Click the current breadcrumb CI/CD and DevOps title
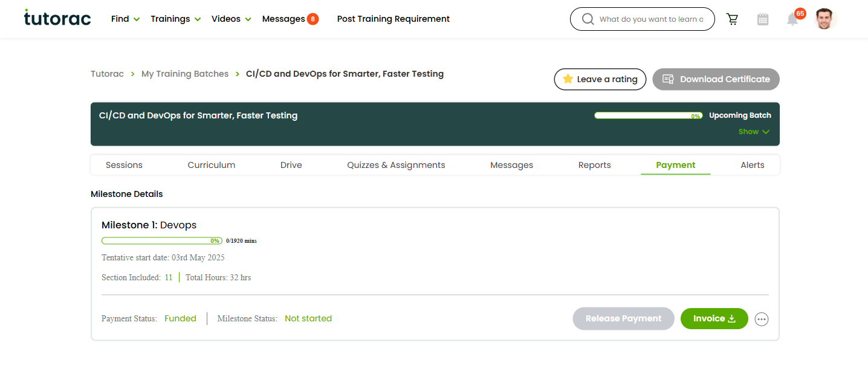 (345, 74)
